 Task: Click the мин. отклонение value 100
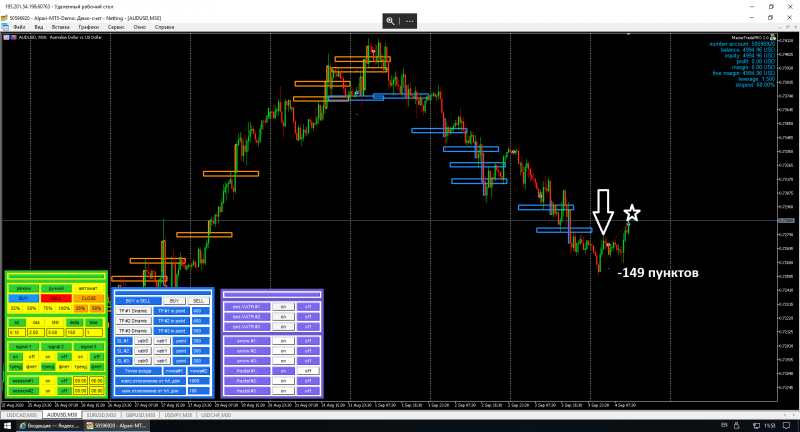198,391
